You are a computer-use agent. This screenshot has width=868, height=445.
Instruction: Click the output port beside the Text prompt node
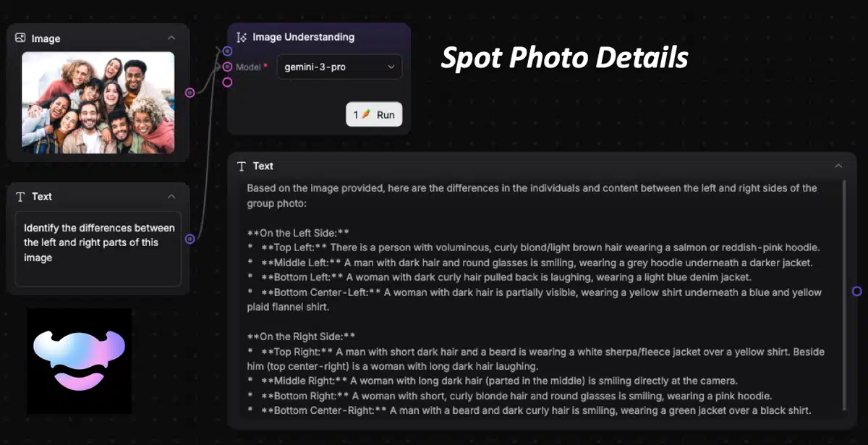pyautogui.click(x=189, y=237)
